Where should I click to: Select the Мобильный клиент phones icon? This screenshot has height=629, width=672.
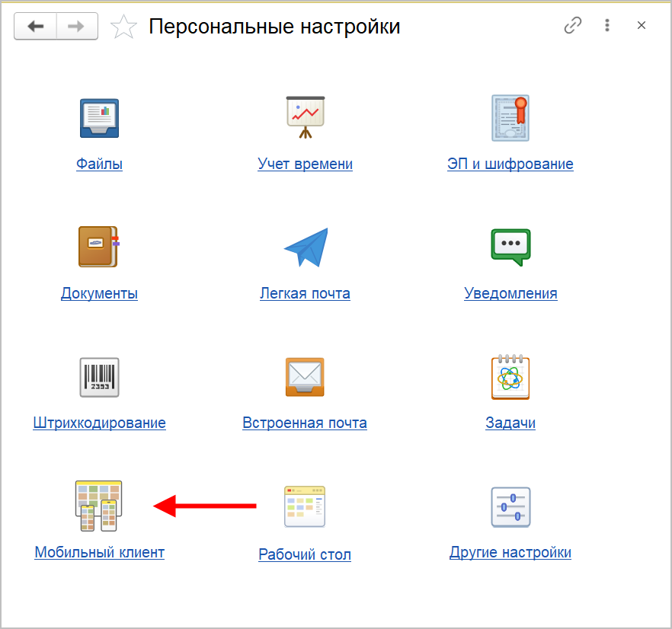pyautogui.click(x=99, y=506)
